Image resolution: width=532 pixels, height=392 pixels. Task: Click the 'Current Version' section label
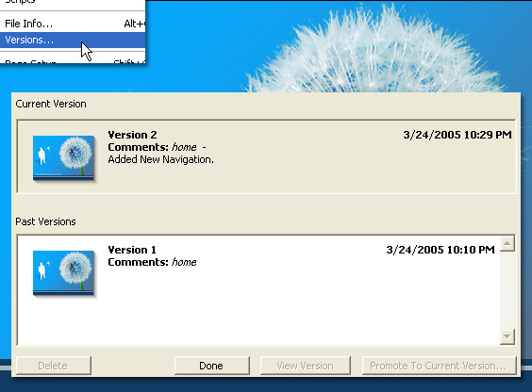51,104
